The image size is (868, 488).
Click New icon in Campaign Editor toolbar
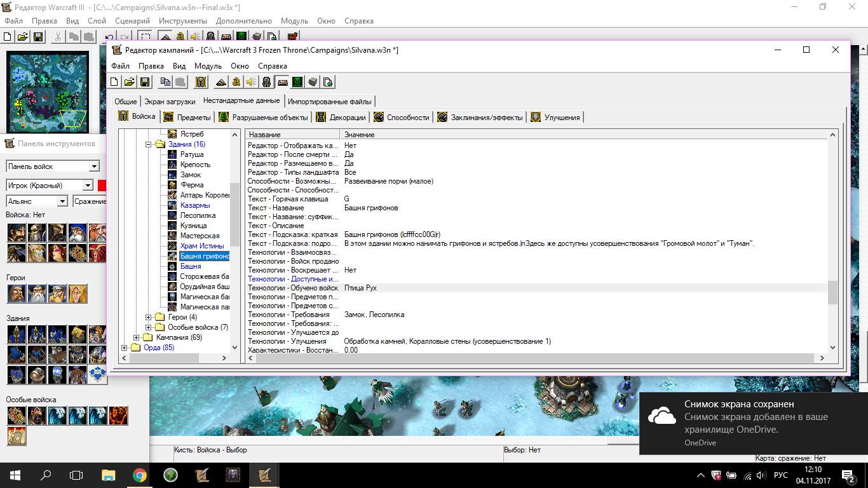pyautogui.click(x=114, y=81)
